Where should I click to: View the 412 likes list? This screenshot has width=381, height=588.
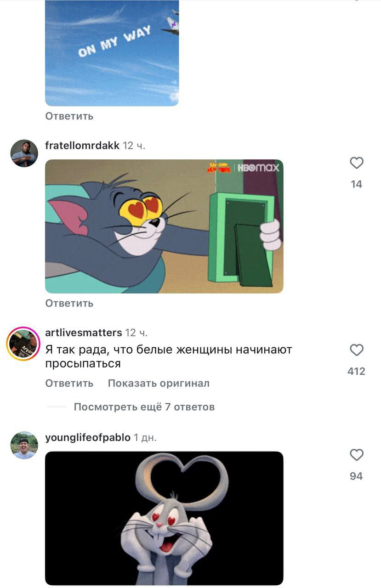(x=357, y=371)
